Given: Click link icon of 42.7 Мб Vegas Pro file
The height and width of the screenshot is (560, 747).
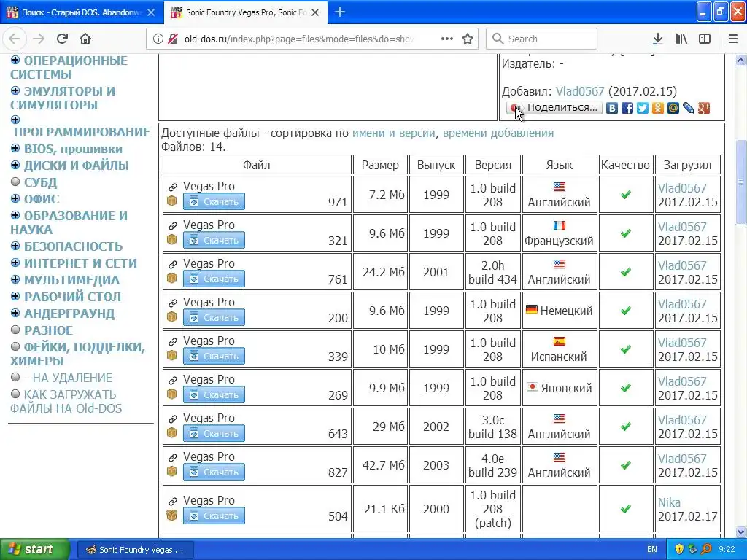Looking at the screenshot, I should pyautogui.click(x=173, y=457).
